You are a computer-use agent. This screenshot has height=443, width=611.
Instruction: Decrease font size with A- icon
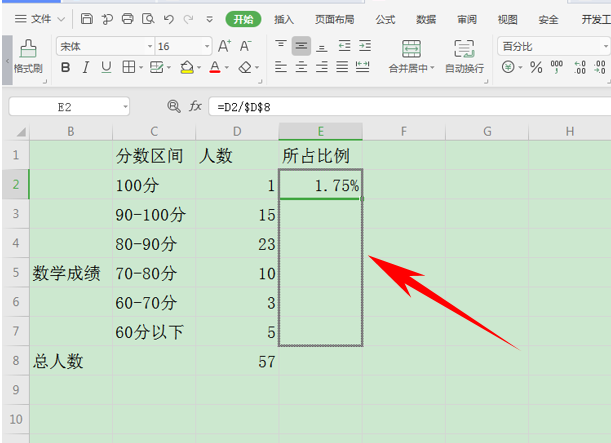click(245, 46)
